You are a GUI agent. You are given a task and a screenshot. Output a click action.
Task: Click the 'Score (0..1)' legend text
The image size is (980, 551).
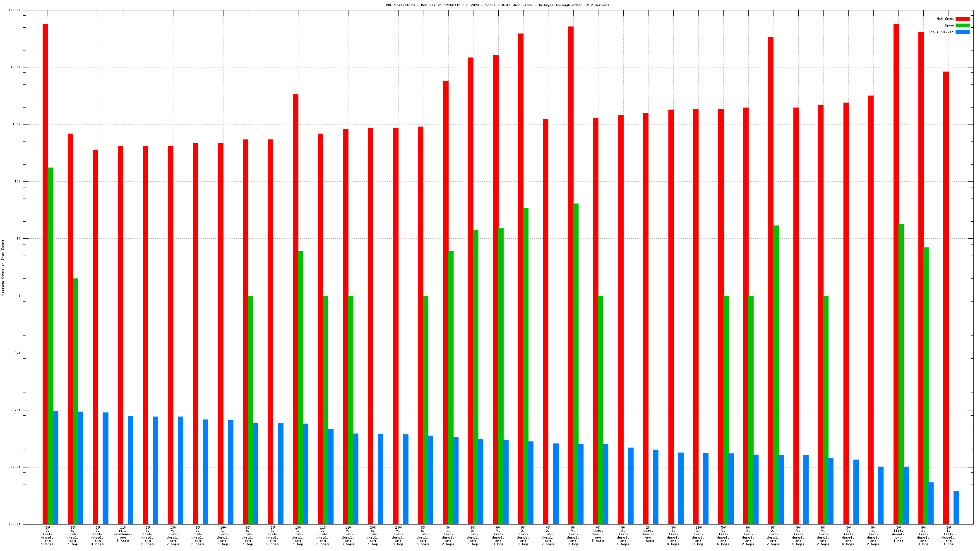coord(940,32)
